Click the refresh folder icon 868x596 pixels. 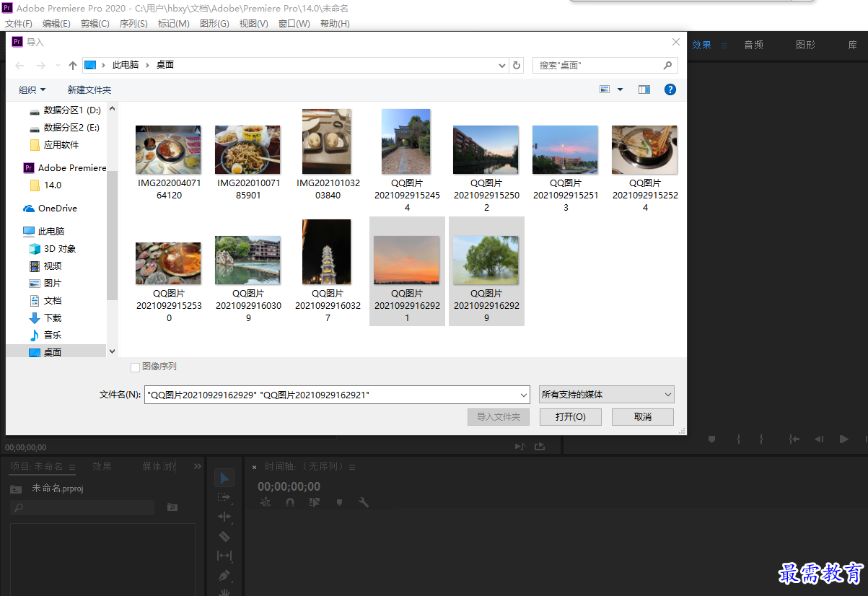(x=517, y=65)
